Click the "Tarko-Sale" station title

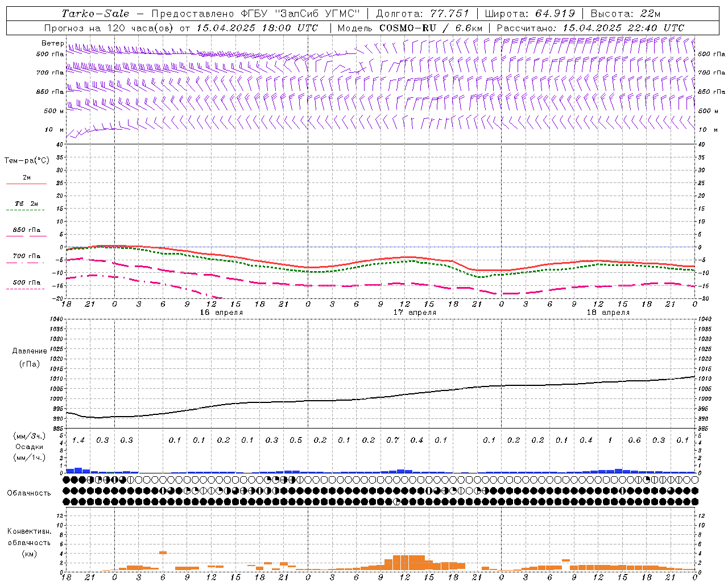click(96, 14)
